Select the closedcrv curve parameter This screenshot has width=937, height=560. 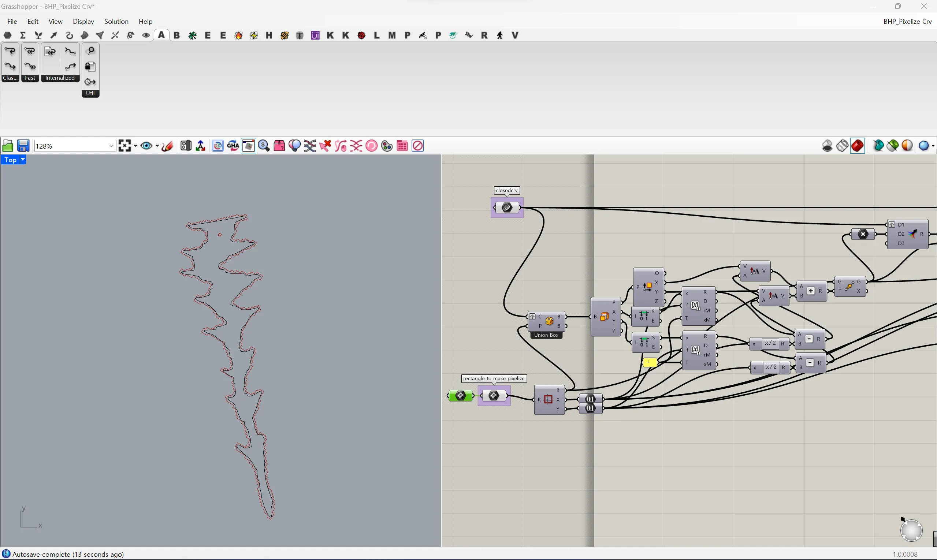(507, 207)
